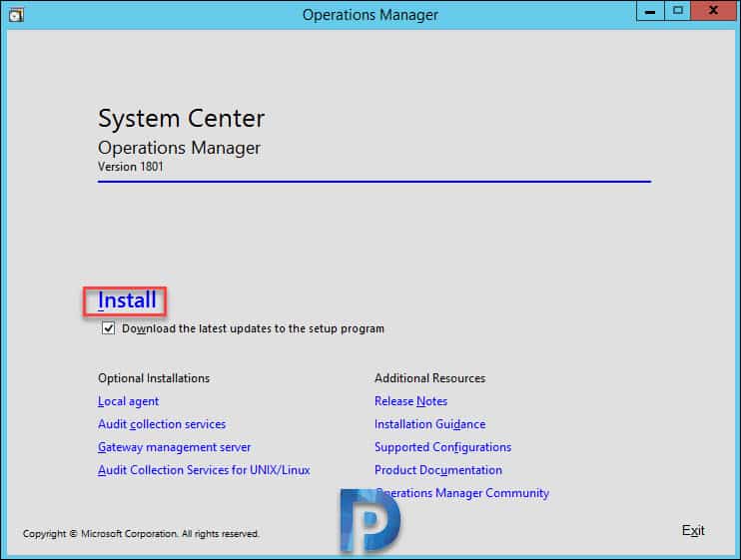
Task: View the Release Notes
Action: click(x=410, y=401)
